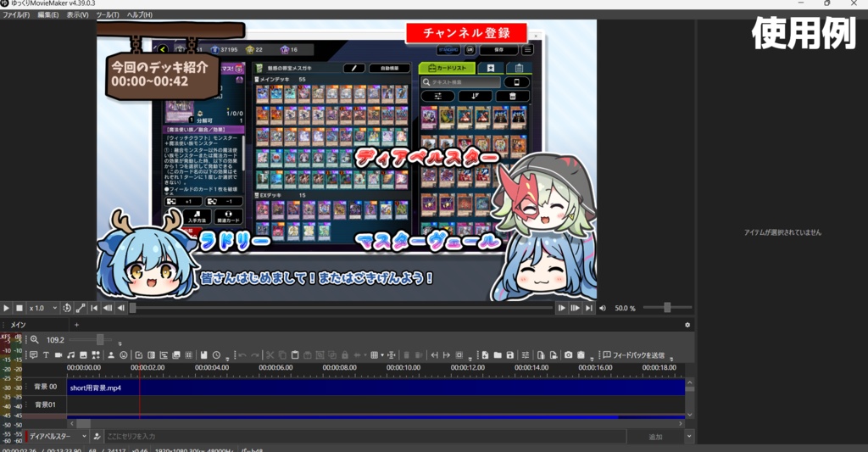Click フィードバックを送信 button
The width and height of the screenshot is (868, 452).
(634, 355)
